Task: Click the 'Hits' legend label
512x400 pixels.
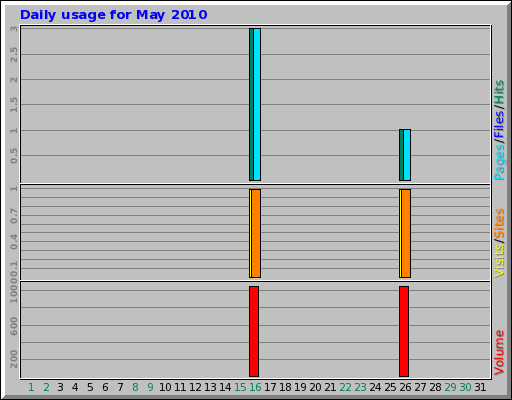Action: [x=499, y=92]
